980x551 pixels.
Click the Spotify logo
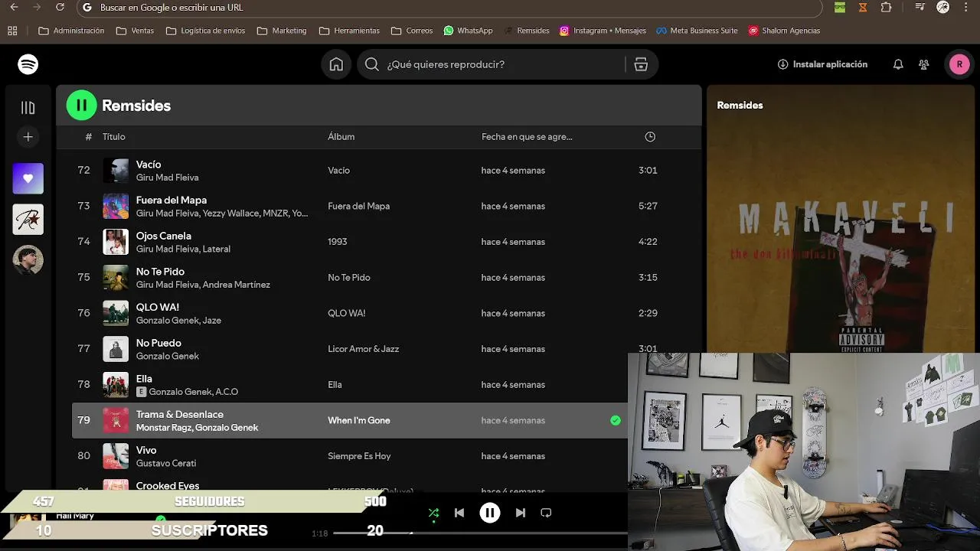28,64
